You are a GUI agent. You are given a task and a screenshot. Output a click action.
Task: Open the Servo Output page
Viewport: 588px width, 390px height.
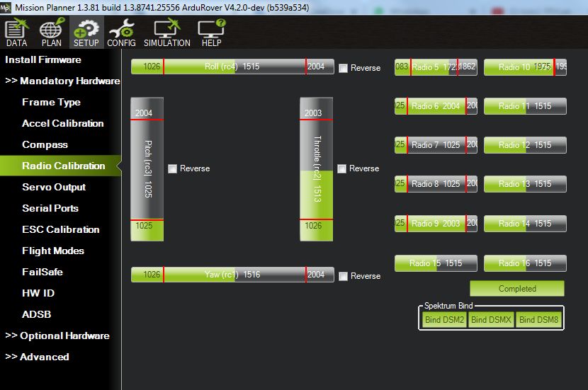(54, 187)
